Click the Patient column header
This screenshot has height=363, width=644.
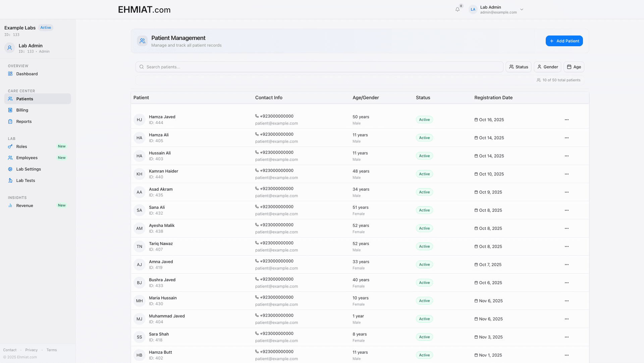click(141, 98)
